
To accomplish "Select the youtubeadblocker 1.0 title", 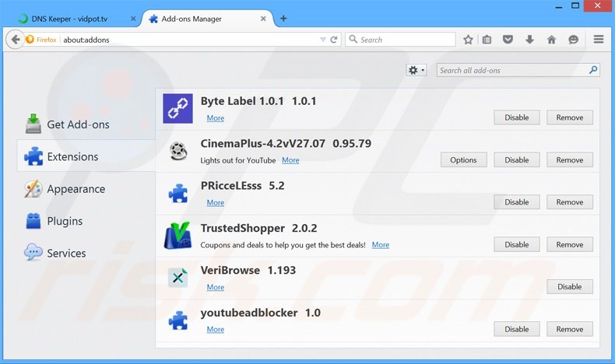I will [261, 313].
